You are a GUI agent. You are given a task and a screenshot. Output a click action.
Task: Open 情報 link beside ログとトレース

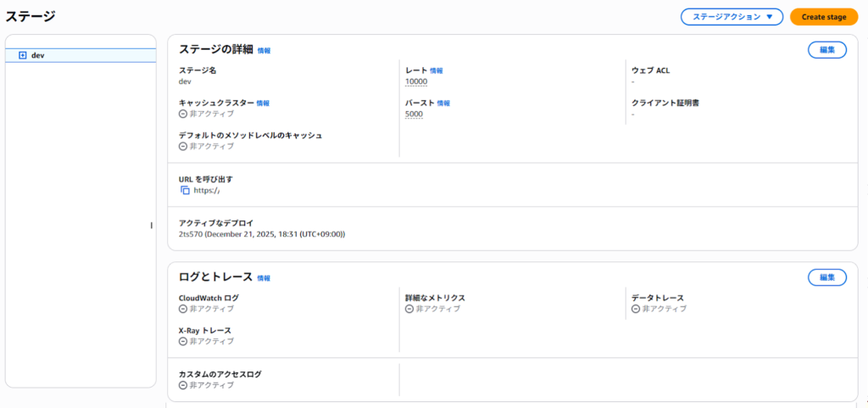click(264, 278)
